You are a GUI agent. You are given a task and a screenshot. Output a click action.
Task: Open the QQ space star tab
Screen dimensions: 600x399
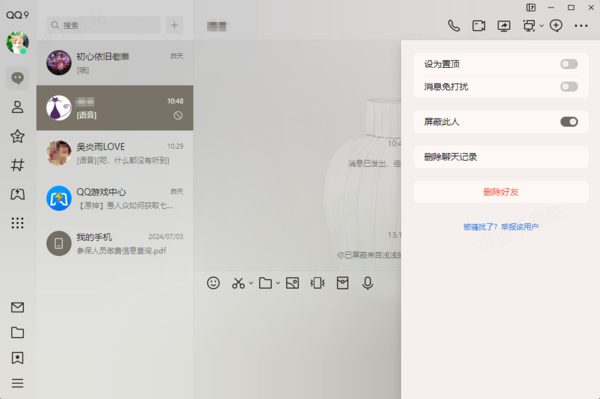pyautogui.click(x=17, y=136)
